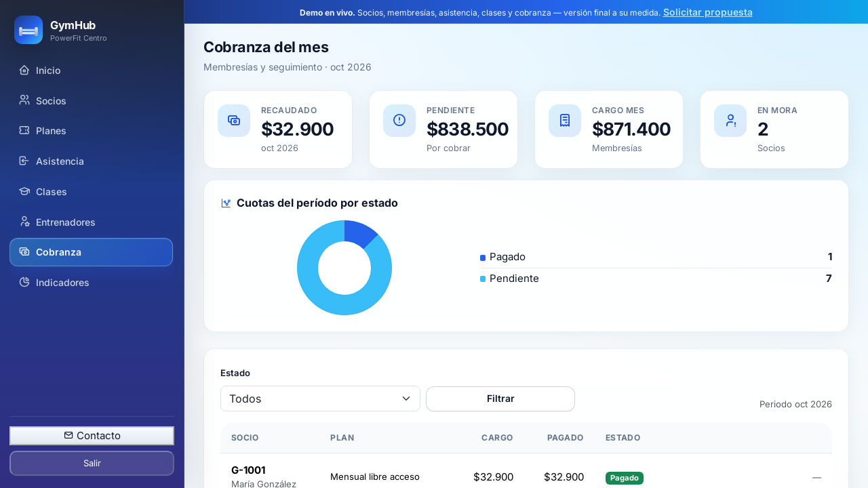Click the "Periodo oct 2026" label

(795, 404)
